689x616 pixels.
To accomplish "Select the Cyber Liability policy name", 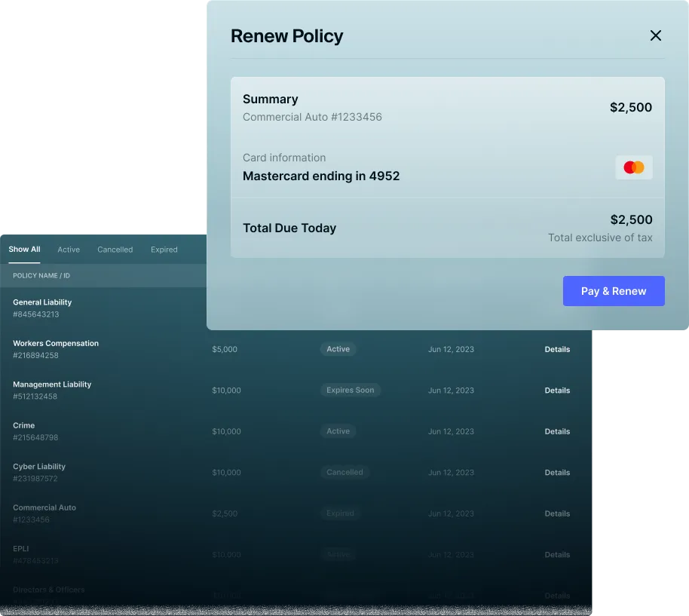I will pyautogui.click(x=39, y=467).
